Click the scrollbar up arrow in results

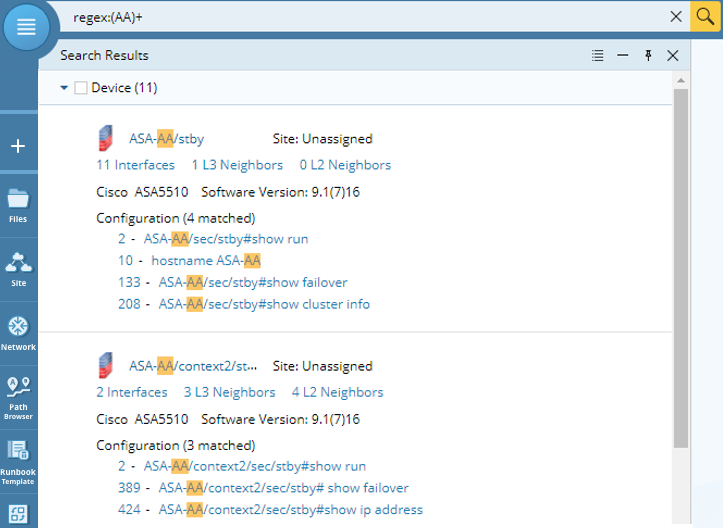[x=681, y=81]
